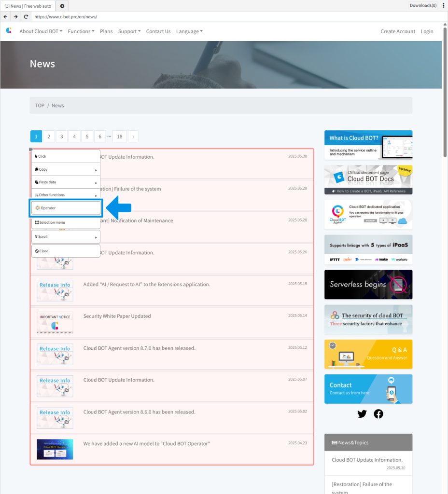The image size is (448, 494).
Task: Select Close in the context menu
Action: click(x=66, y=251)
